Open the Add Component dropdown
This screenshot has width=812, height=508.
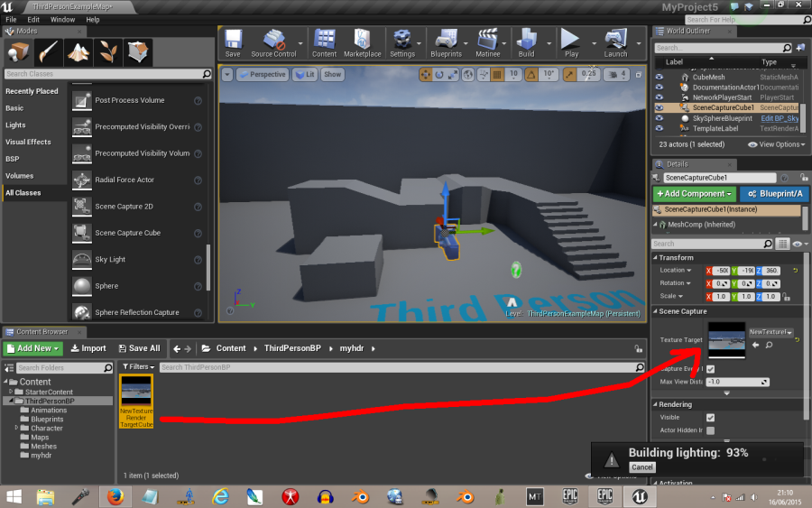pos(694,194)
